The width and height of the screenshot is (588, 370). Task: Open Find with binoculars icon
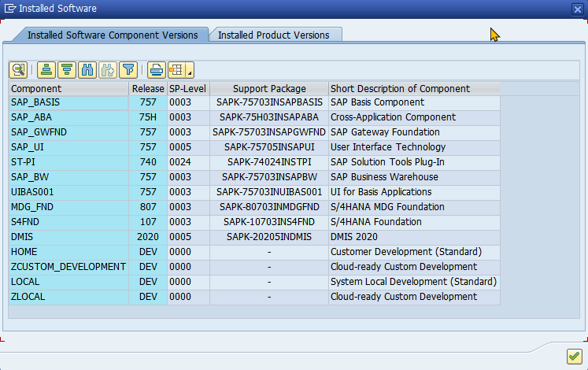click(x=87, y=70)
